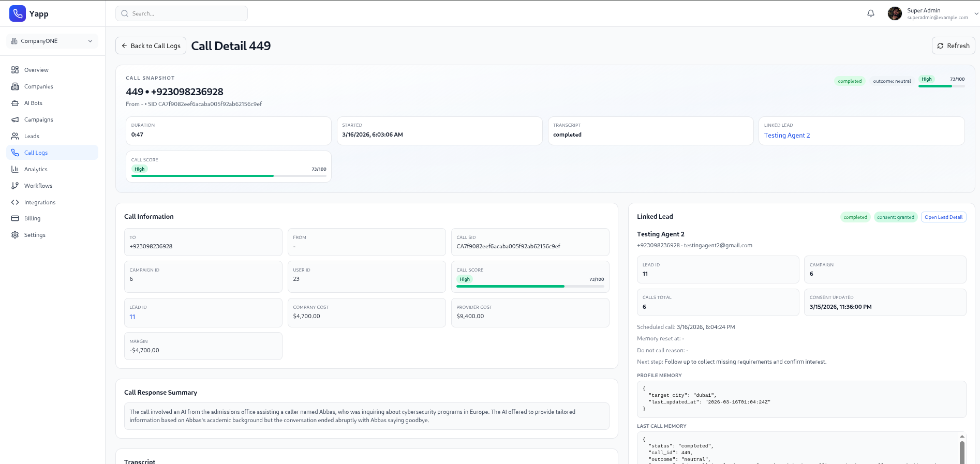Click the Campaigns megaphone icon
The image size is (980, 464).
pos(15,119)
